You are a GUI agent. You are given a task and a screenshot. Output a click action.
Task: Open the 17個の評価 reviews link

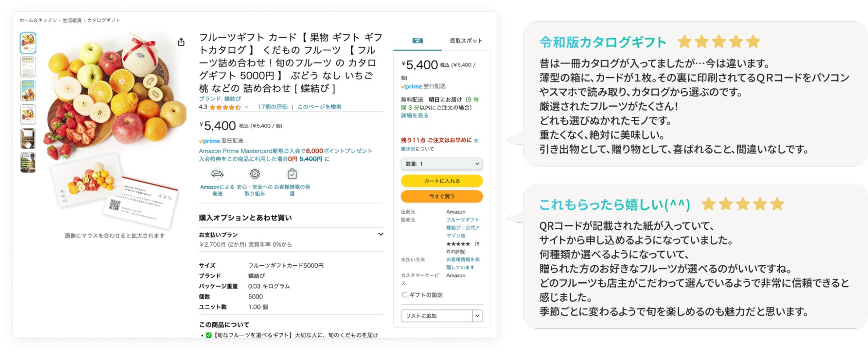click(272, 107)
